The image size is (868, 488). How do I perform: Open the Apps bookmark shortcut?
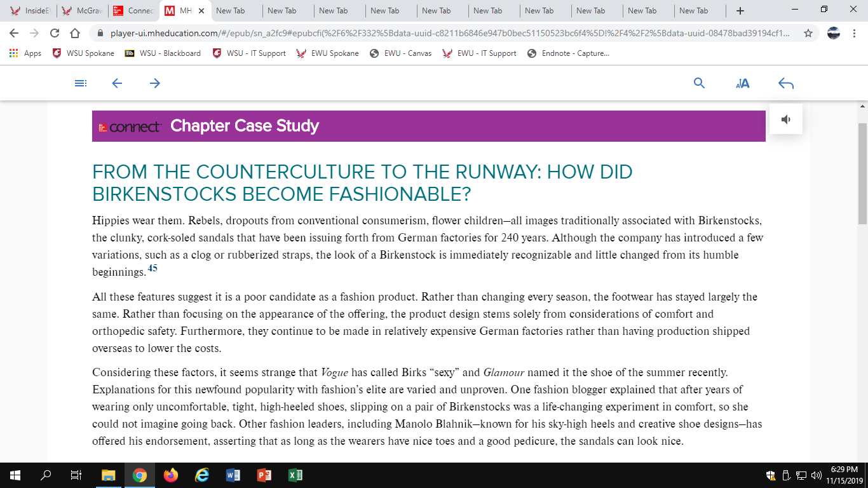pos(25,53)
